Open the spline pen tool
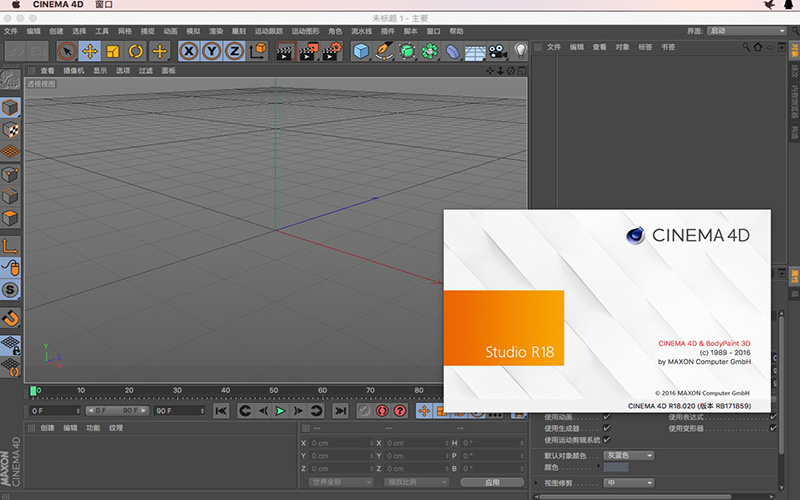The width and height of the screenshot is (800, 500). pos(384,52)
